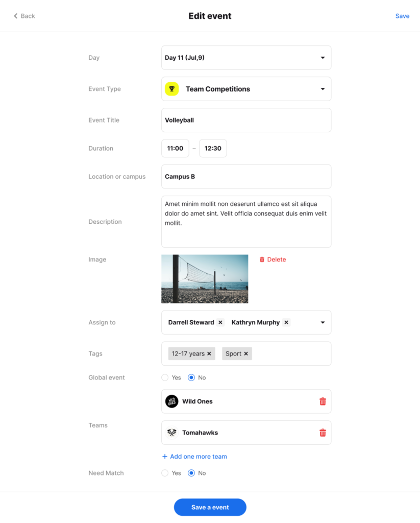420x523 pixels.
Task: Remove Tomahawks team using its trash icon
Action: (323, 433)
